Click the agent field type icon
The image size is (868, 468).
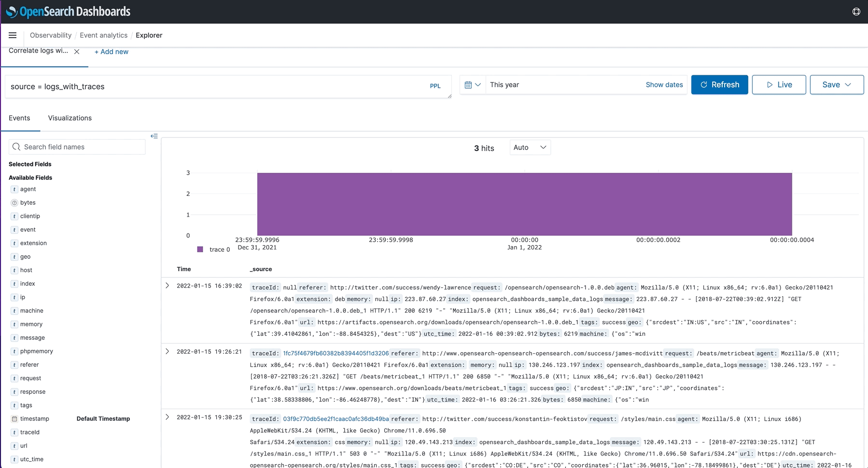(14, 190)
